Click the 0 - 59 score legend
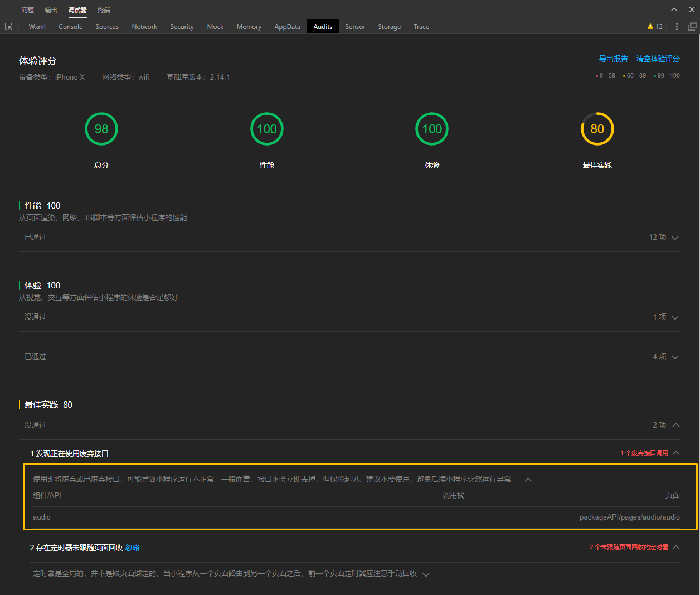This screenshot has width=700, height=595. (x=605, y=75)
